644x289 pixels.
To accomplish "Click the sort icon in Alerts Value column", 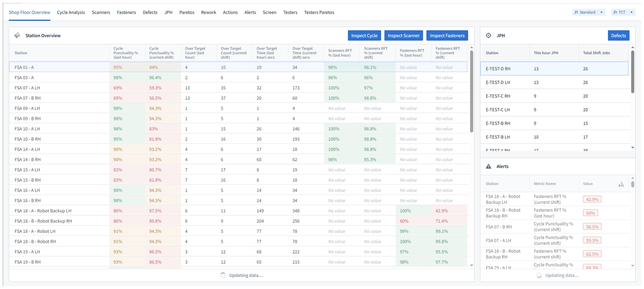I will [621, 184].
